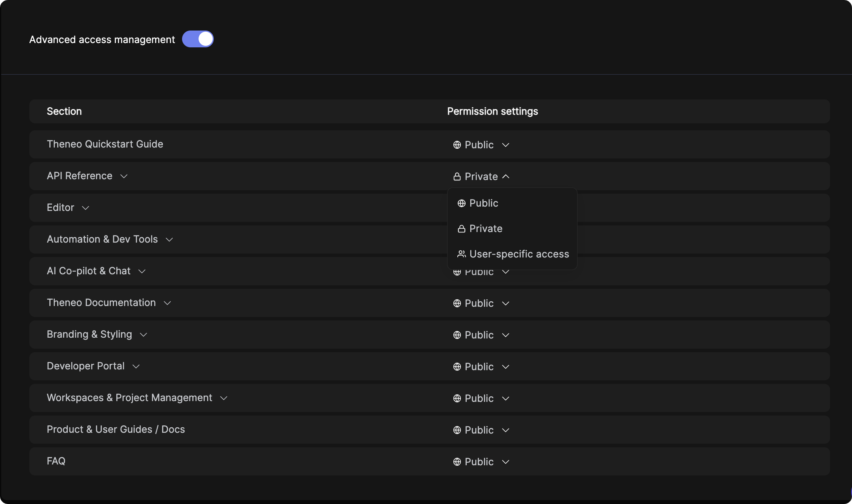
Task: Click people icon for User-specific access
Action: (x=462, y=254)
